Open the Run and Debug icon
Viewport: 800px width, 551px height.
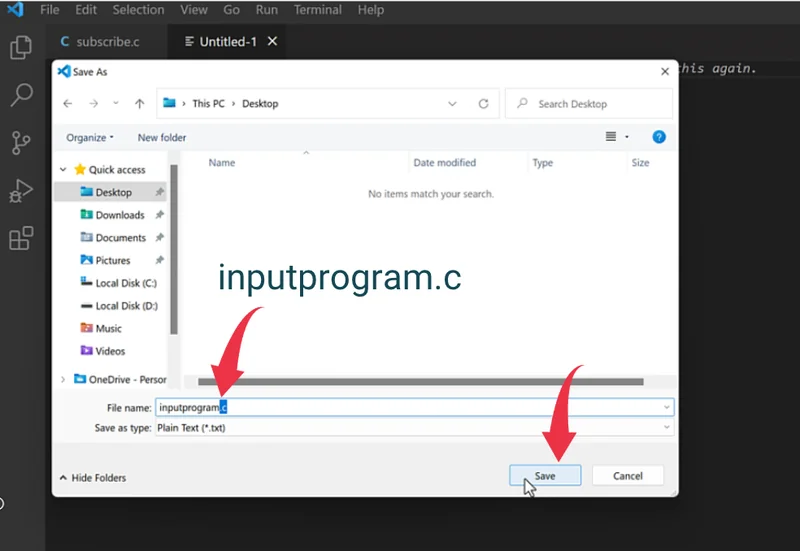click(x=21, y=191)
